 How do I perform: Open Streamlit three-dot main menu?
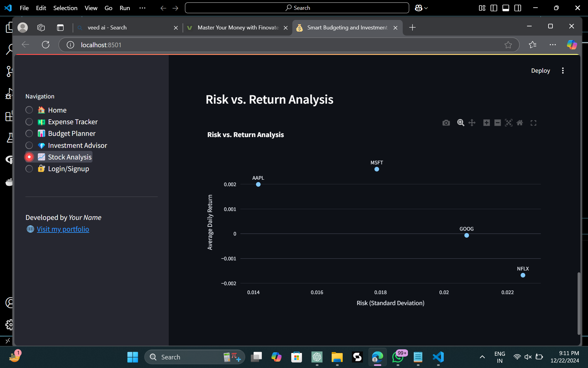click(563, 71)
